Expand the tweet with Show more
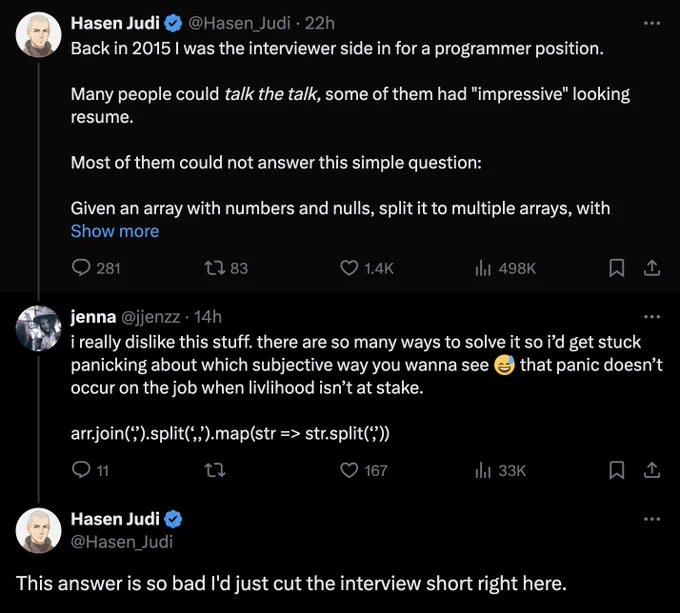The height and width of the screenshot is (613, 680). [x=115, y=231]
